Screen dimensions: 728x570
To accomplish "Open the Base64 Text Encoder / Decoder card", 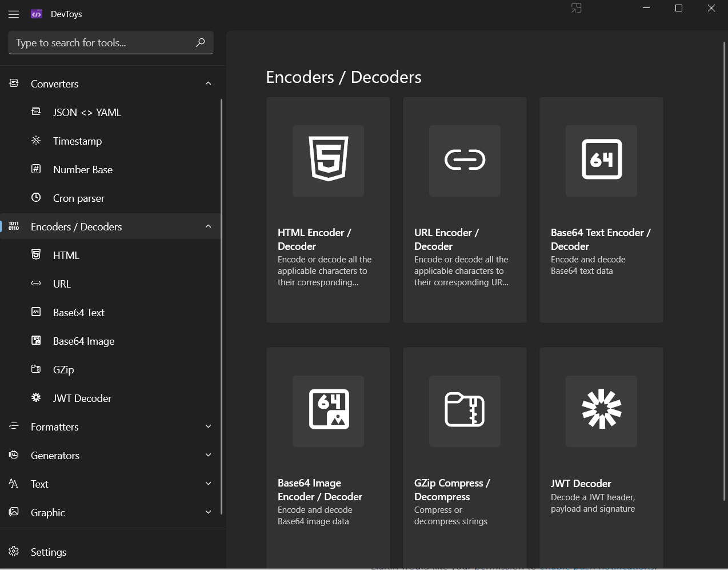I will coord(602,210).
